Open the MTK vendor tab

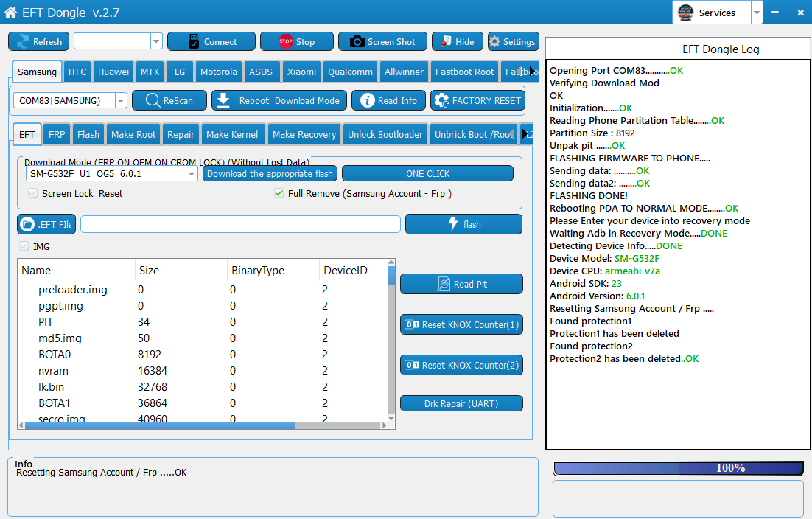tap(150, 72)
